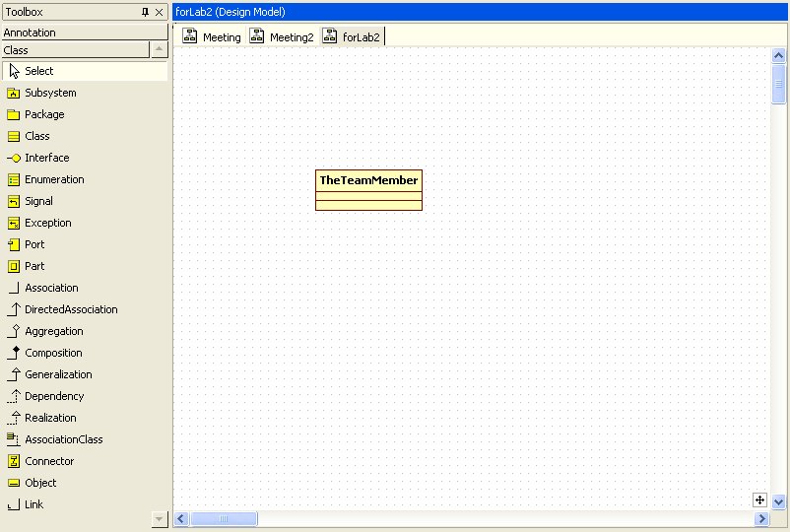Pin the Toolbox panel with pushpin icon
The height and width of the screenshot is (532, 790).
pos(145,12)
